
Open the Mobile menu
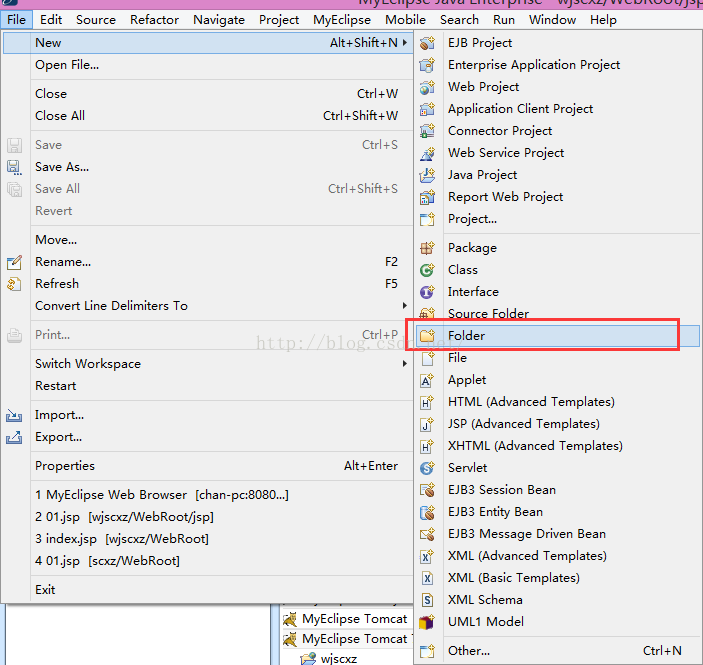[x=405, y=20]
